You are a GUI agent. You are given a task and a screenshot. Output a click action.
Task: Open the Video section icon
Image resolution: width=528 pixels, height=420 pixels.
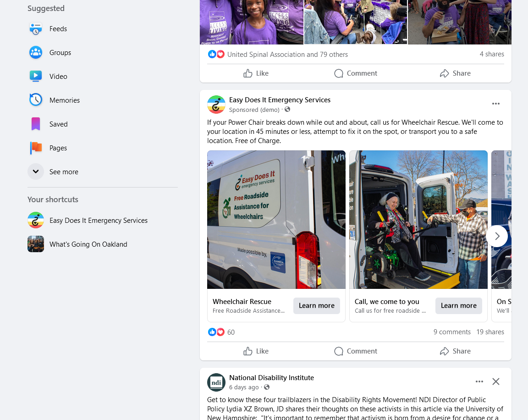[x=36, y=77]
